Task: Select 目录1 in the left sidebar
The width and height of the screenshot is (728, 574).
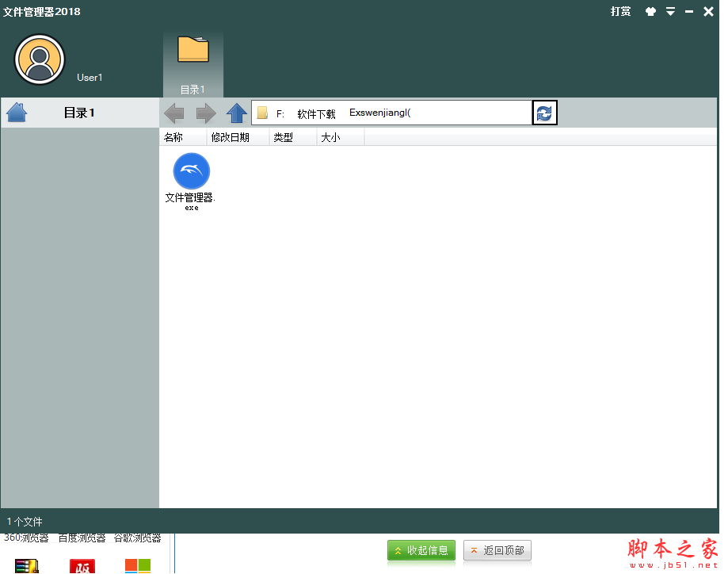Action: pos(79,113)
